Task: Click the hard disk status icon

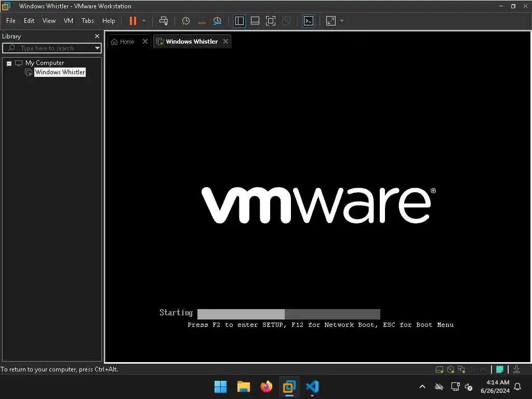Action: 439,369
